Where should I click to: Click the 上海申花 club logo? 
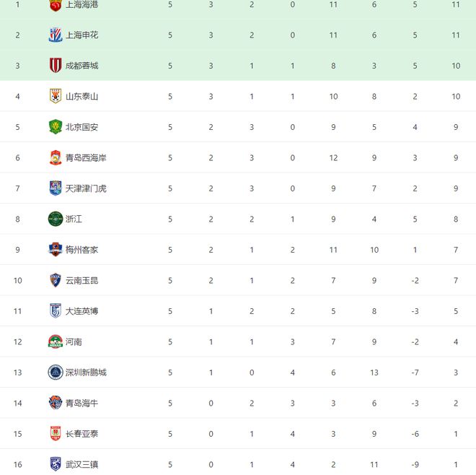[56, 35]
